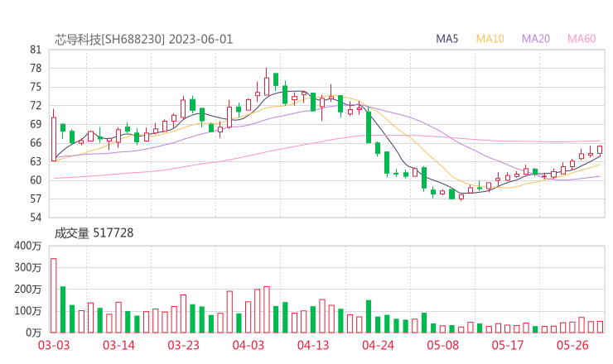Click the 成交量 517728 volume label

point(94,233)
